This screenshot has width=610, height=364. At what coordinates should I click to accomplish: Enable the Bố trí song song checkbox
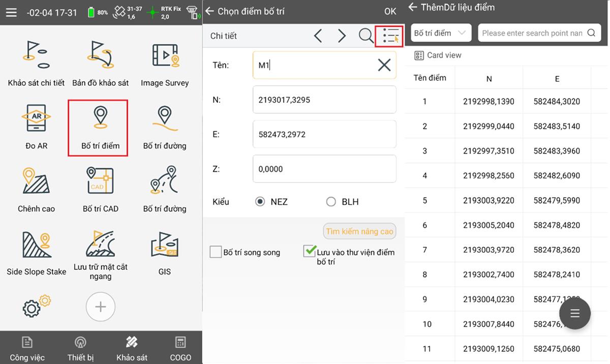pyautogui.click(x=216, y=252)
